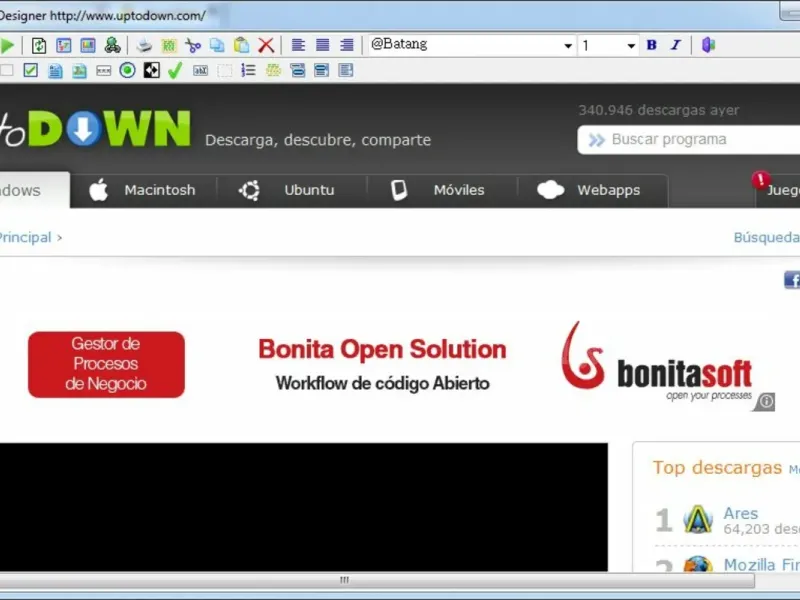Click the ad info icon on banner

pos(766,402)
